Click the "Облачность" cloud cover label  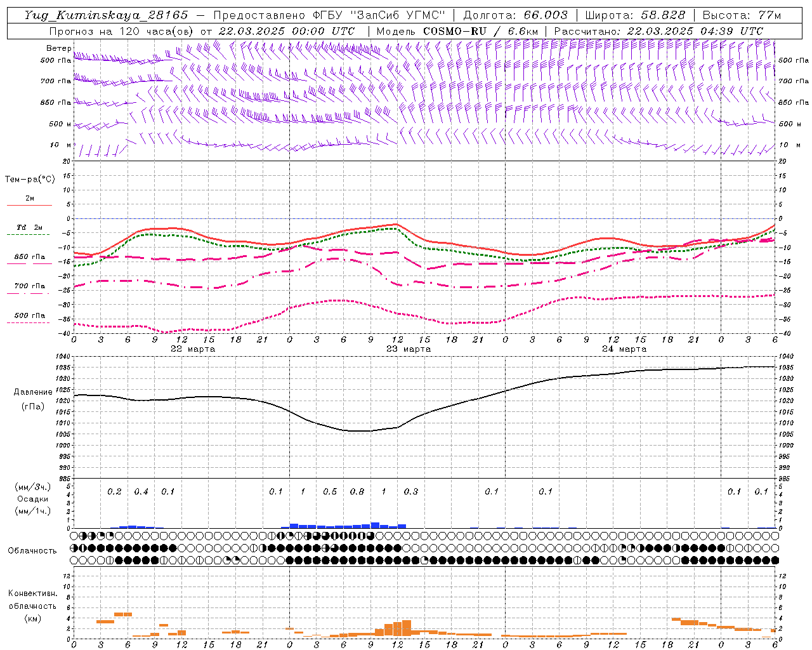32,551
